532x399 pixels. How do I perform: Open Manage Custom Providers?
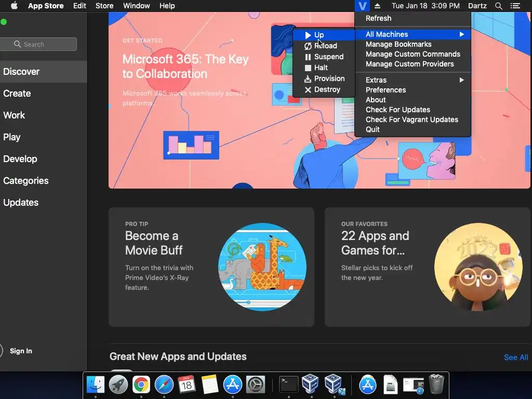click(x=413, y=64)
